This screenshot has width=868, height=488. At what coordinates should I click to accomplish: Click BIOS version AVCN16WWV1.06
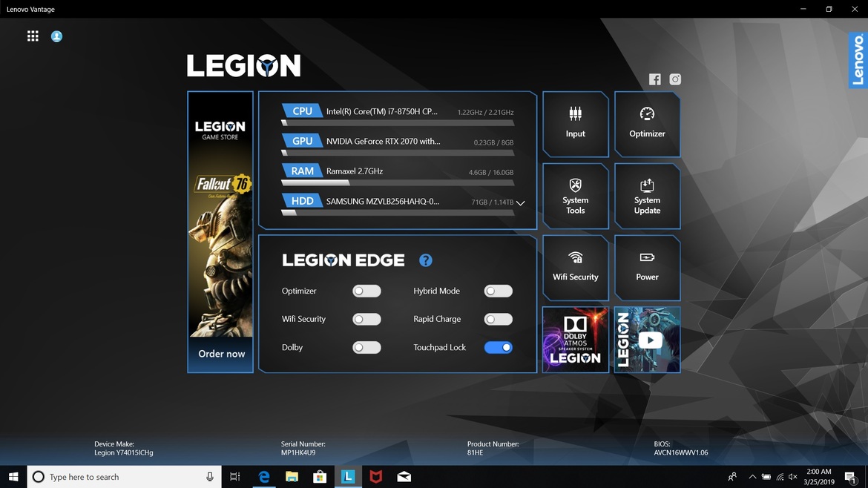(x=681, y=452)
